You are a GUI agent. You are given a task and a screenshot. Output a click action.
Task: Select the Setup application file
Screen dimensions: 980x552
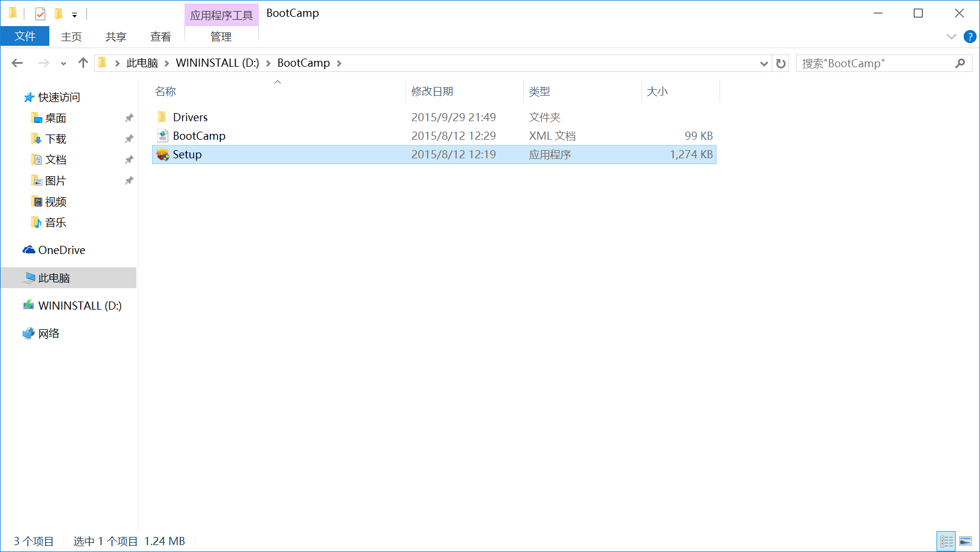[187, 155]
